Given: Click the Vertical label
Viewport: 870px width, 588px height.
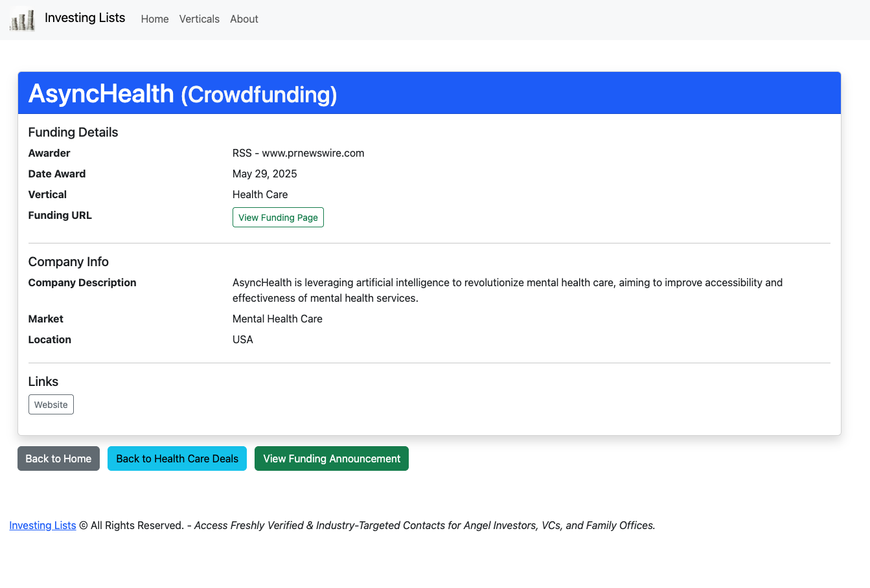Looking at the screenshot, I should [47, 194].
